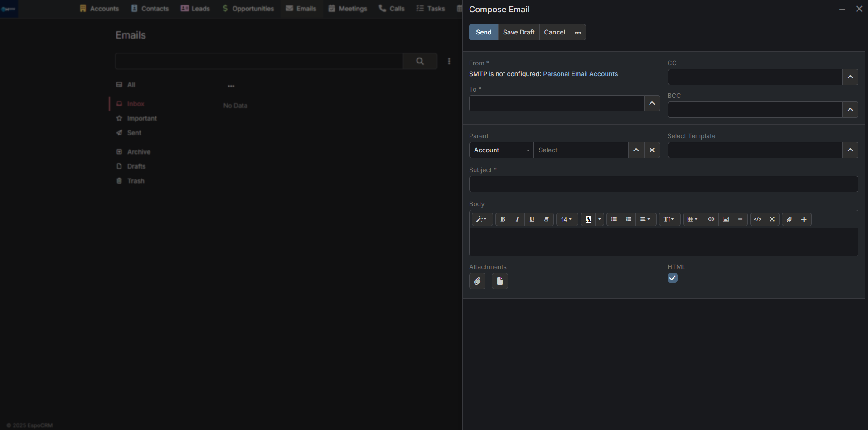Open Personal Email Accounts link
The width and height of the screenshot is (868, 430).
point(581,74)
